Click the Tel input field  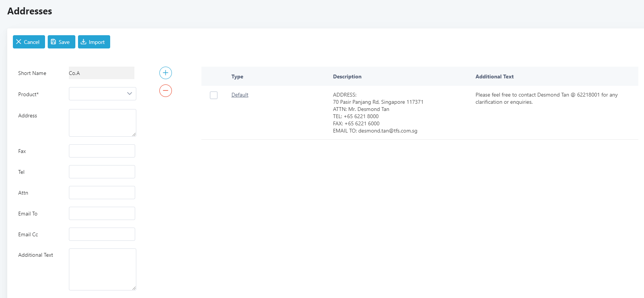(x=102, y=172)
